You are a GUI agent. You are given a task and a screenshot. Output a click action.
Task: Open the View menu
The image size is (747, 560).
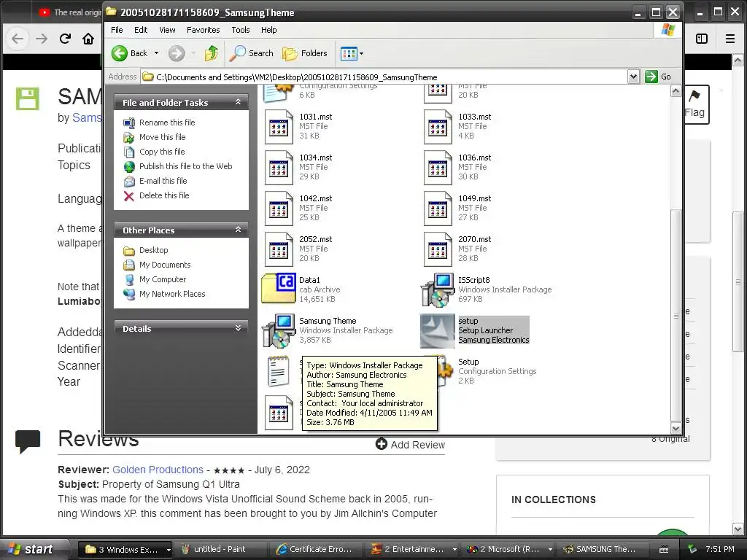(167, 30)
